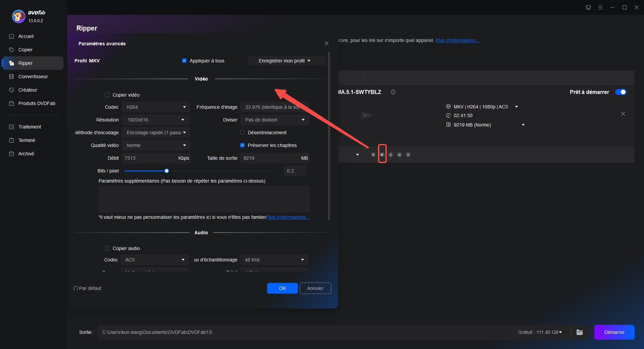This screenshot has height=349, width=644.
Task: Close the Paramètres avancés dialog
Action: (x=327, y=43)
